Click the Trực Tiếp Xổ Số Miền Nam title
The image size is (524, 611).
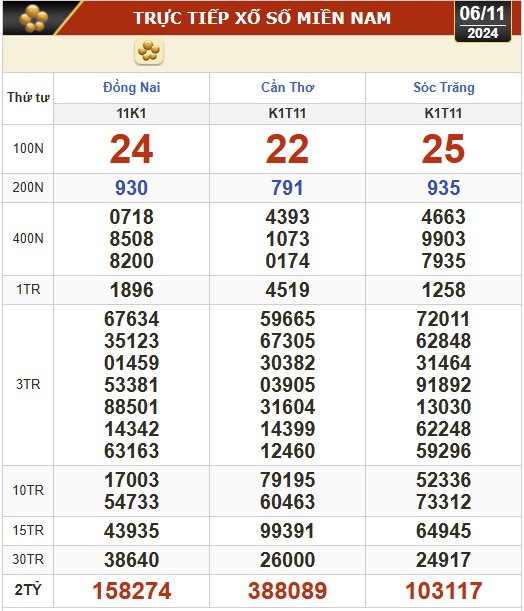tap(262, 18)
